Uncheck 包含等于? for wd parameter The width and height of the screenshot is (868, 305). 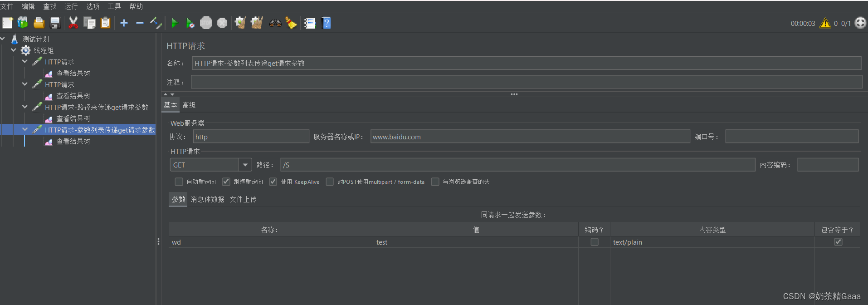(838, 242)
